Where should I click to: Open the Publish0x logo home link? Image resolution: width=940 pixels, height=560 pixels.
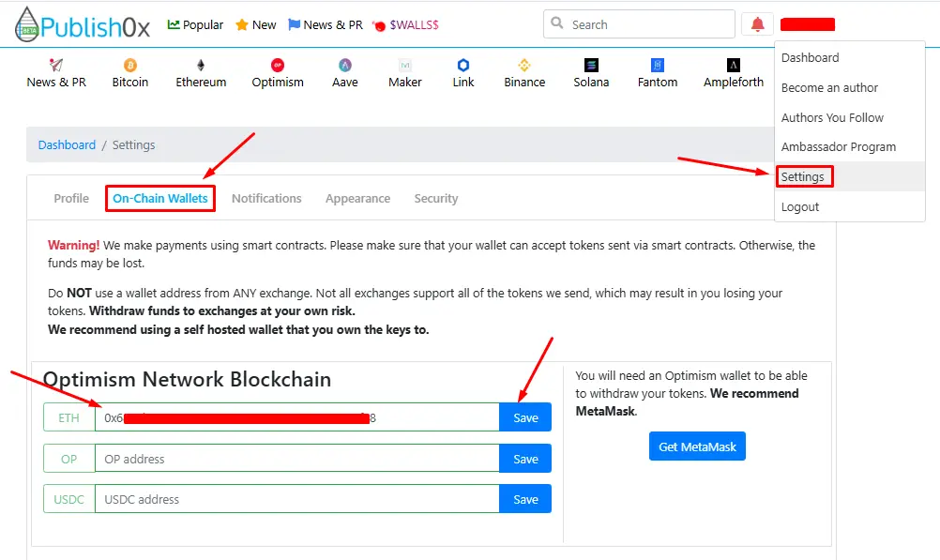[x=83, y=25]
